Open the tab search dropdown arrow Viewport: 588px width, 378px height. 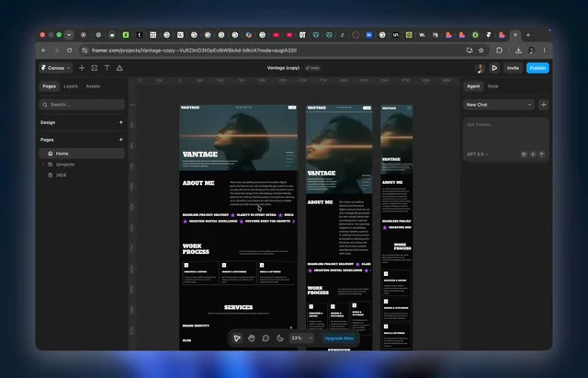click(x=69, y=35)
